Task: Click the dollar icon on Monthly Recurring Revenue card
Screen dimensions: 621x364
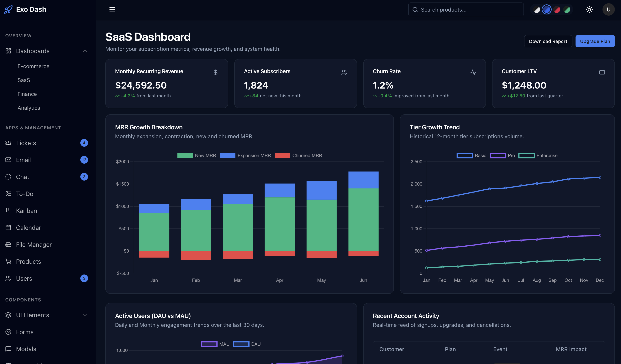Action: pos(215,72)
